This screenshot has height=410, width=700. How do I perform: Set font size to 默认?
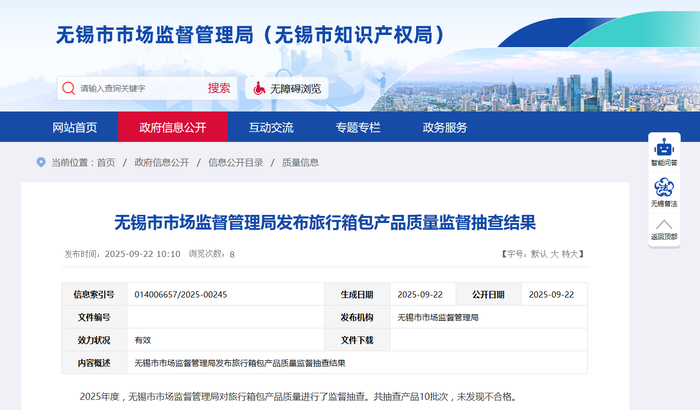coord(539,254)
